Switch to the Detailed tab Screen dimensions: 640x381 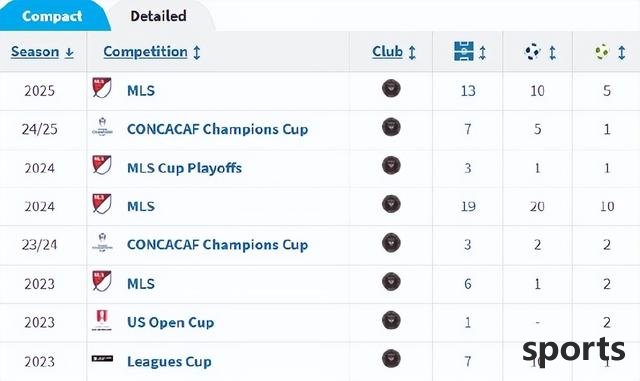(x=158, y=16)
